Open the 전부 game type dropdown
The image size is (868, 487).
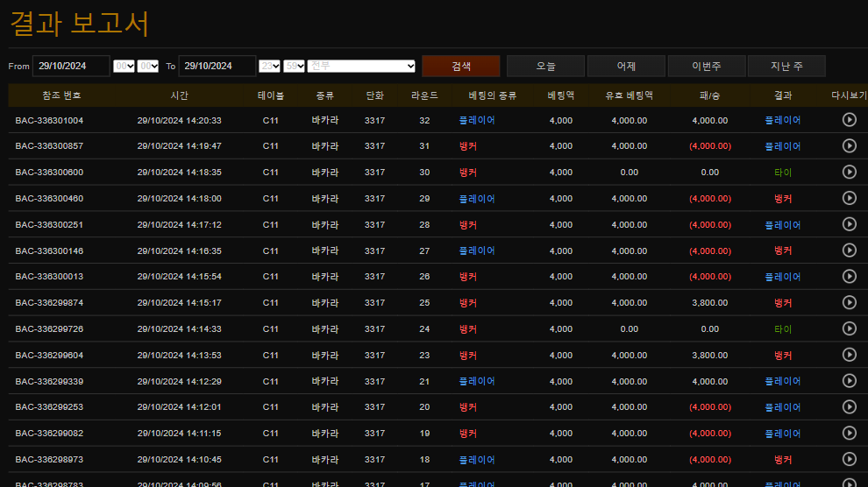(361, 67)
